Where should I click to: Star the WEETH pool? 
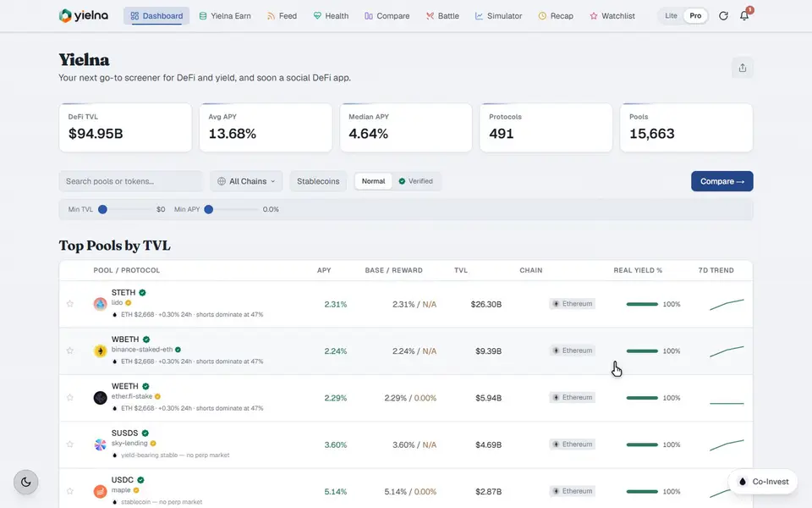point(70,398)
